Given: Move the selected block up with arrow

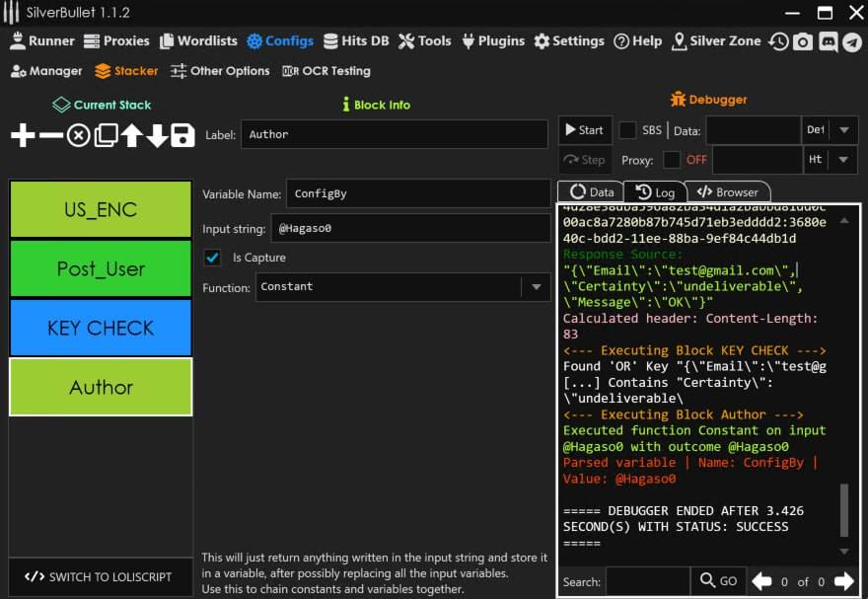Looking at the screenshot, I should point(131,136).
